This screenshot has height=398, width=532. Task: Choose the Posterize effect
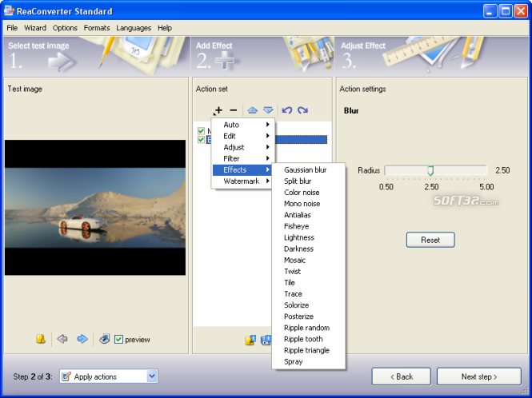(x=309, y=316)
